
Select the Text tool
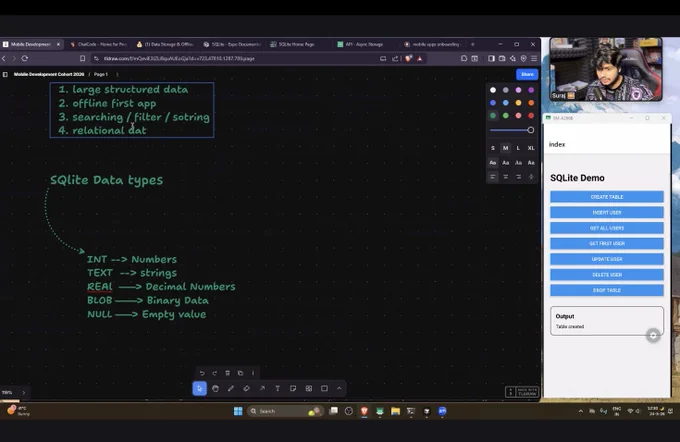(x=278, y=389)
